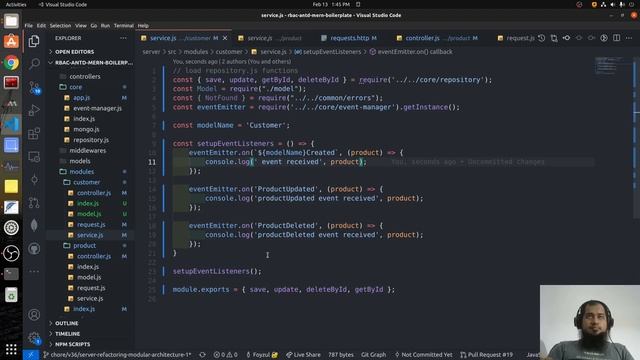Expand the Timeline section

coord(67,334)
